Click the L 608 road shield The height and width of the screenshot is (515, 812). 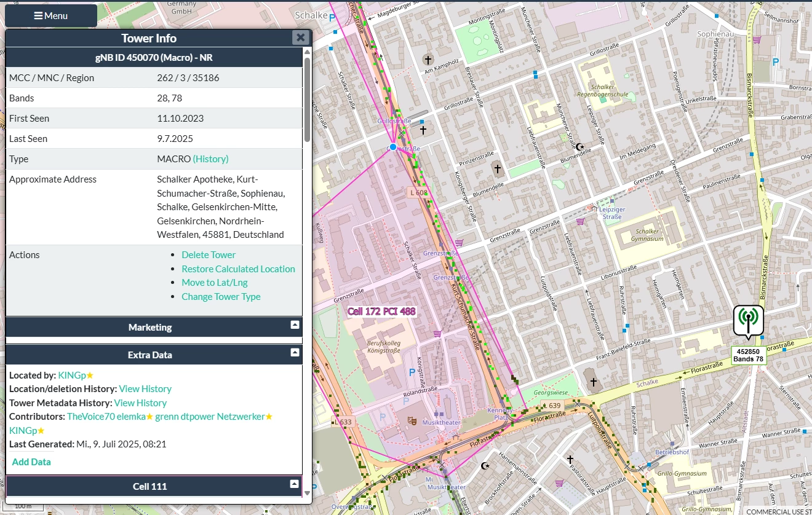(418, 192)
